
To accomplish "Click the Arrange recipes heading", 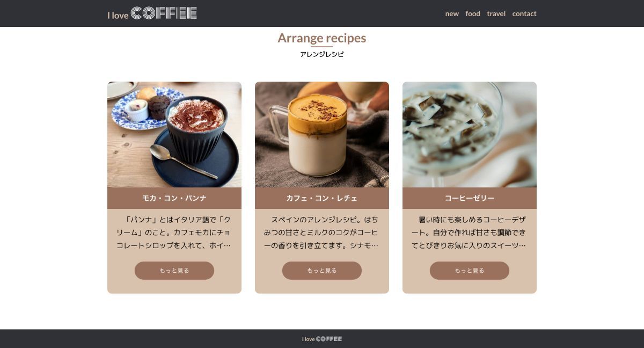I will click(x=322, y=38).
